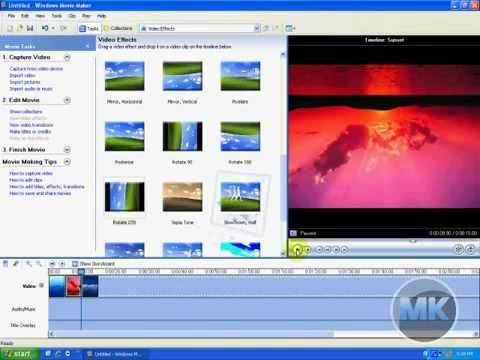Click the Undo toolbar icon
Image resolution: width=480 pixels, height=360 pixels.
(x=45, y=28)
